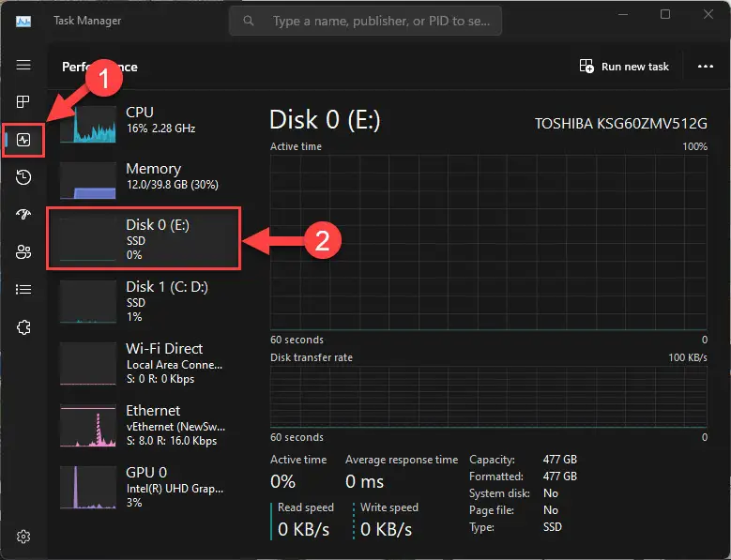This screenshot has height=560, width=731.
Task: Open the Startup apps page icon
Action: point(23,214)
